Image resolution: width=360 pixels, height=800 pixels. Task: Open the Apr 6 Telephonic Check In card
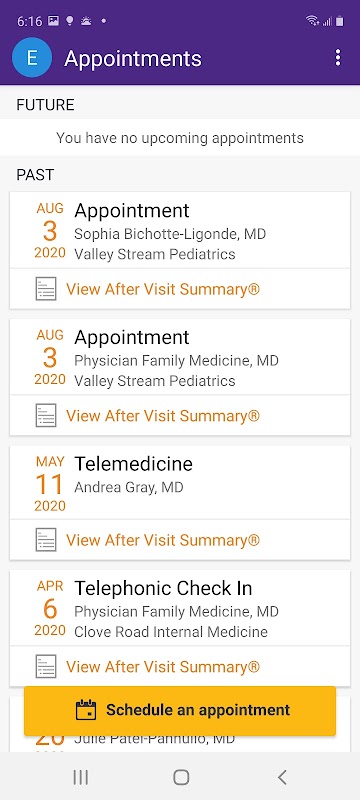180,608
